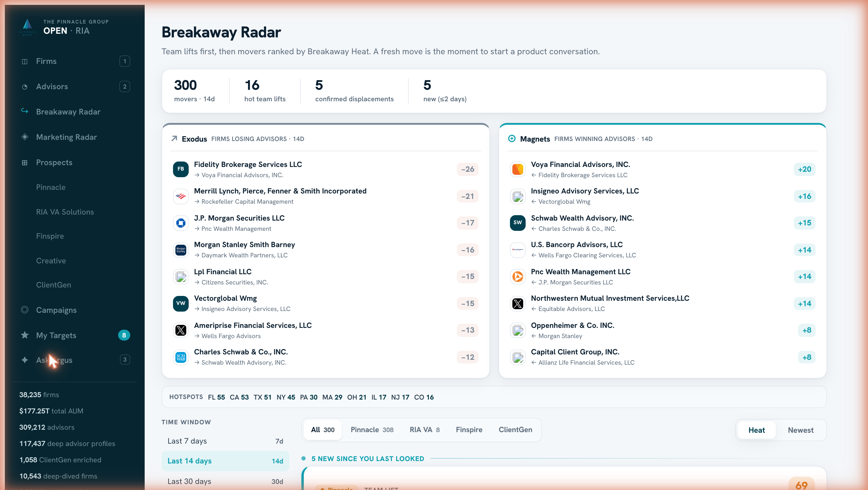Click the Schwab Wealth Advisory SW logo
This screenshot has width=868, height=490.
click(x=517, y=223)
